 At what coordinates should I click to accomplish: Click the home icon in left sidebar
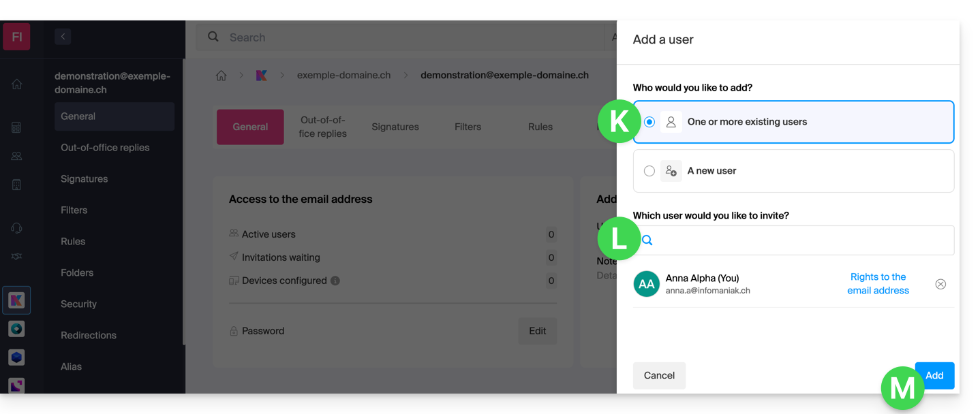(x=17, y=84)
